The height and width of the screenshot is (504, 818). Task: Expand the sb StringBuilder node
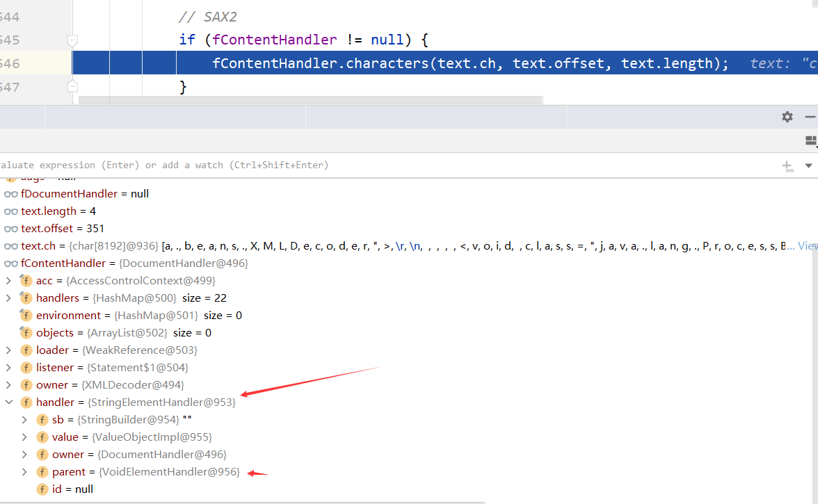[x=24, y=420]
